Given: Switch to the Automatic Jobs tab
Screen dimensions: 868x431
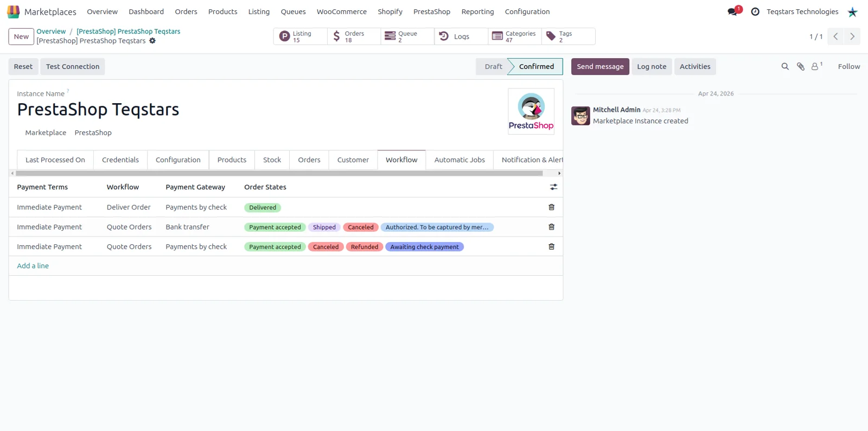Looking at the screenshot, I should pos(459,160).
